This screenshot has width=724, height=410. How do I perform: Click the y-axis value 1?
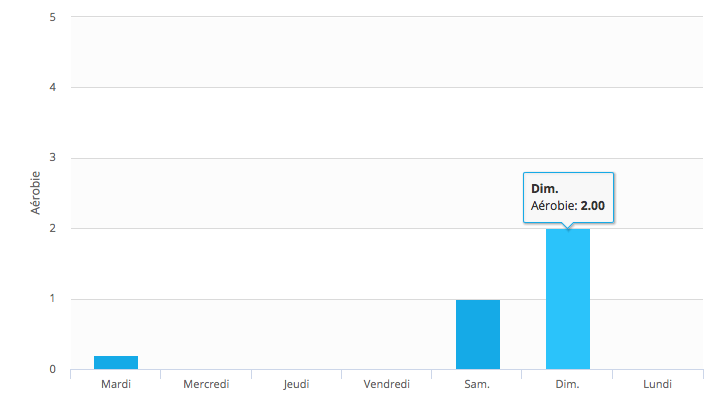[51, 299]
